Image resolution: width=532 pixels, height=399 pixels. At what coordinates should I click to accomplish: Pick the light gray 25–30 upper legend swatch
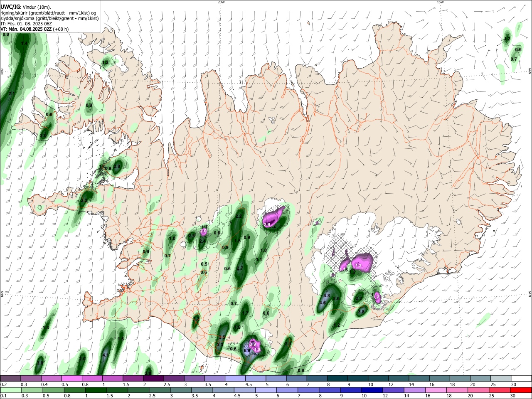tap(501, 379)
